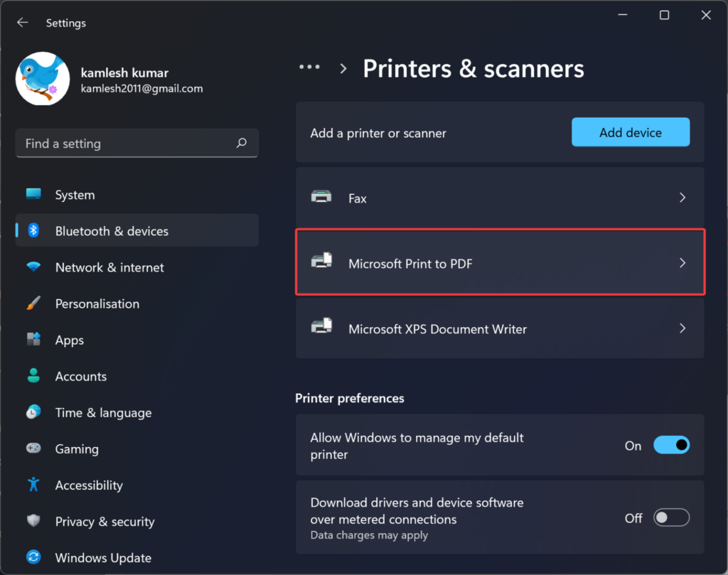Click the Network wifi icon

coord(33,267)
